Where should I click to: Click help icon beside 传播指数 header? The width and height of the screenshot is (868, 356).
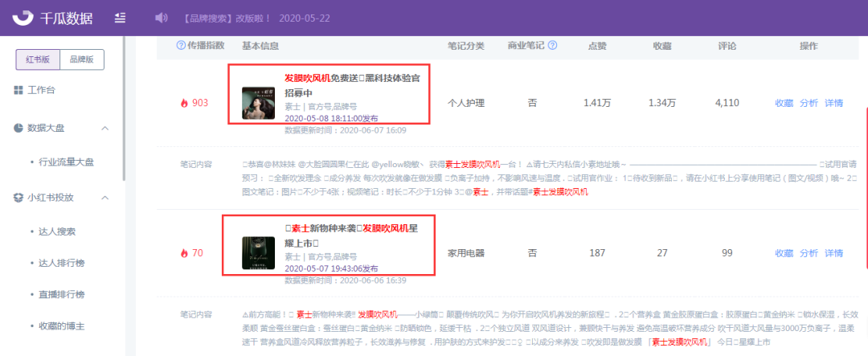[x=181, y=46]
